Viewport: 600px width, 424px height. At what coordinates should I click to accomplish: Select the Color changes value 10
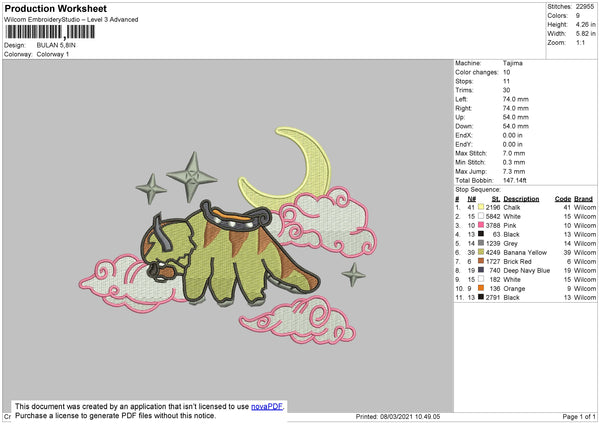tap(506, 72)
